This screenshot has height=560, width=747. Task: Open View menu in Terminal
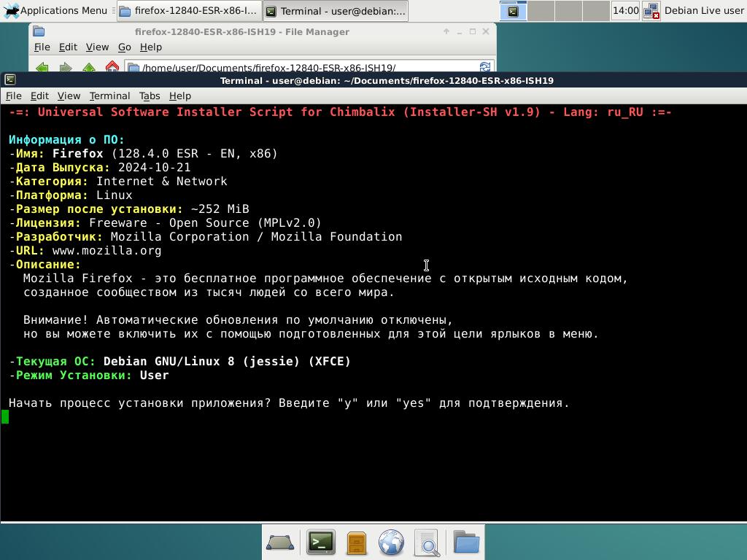(x=69, y=96)
